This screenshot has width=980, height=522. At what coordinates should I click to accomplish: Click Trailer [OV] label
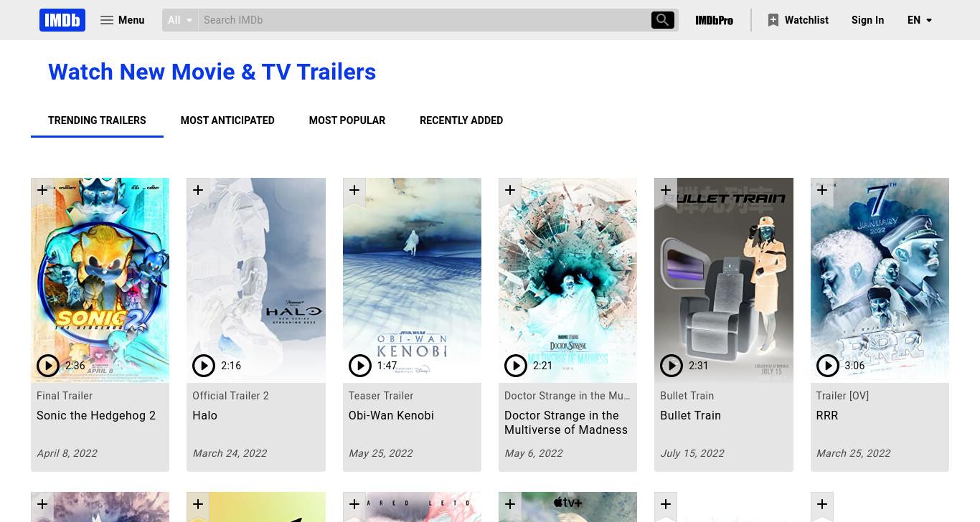coord(842,396)
